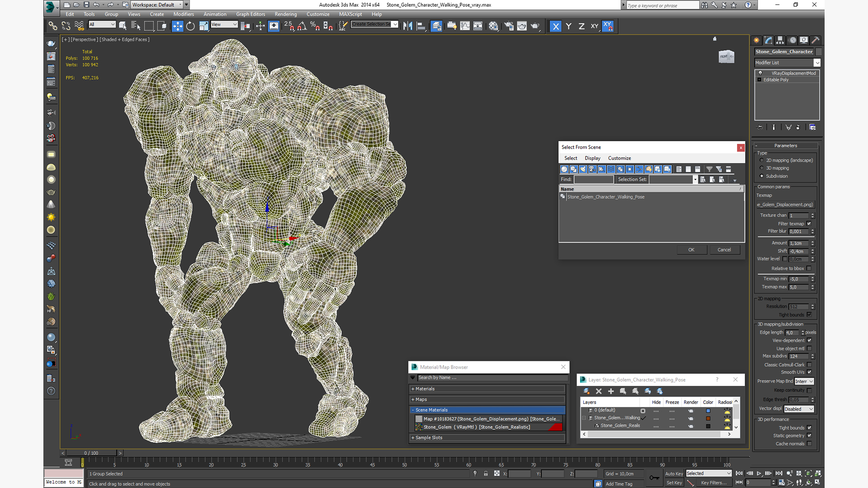Toggle Display Bone Objects filter in Select From Scene

639,169
